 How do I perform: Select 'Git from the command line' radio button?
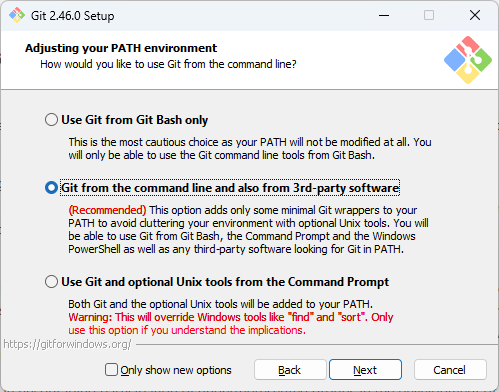point(51,188)
